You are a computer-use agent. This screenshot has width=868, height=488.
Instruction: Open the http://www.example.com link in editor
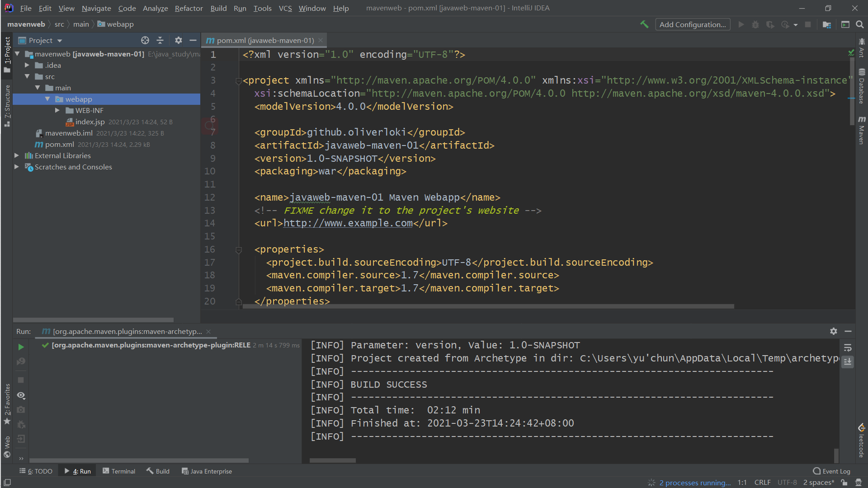348,223
